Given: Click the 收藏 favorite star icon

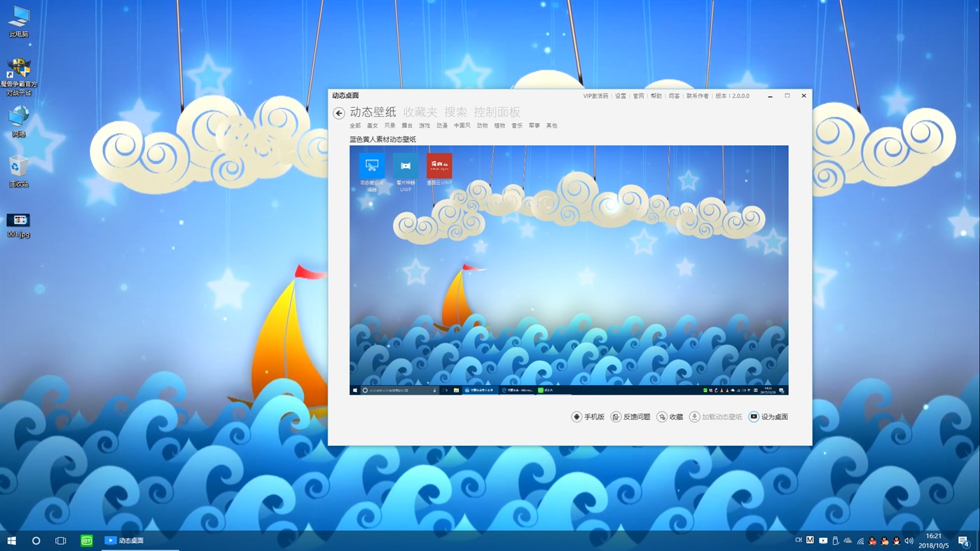Looking at the screenshot, I should click(x=663, y=416).
